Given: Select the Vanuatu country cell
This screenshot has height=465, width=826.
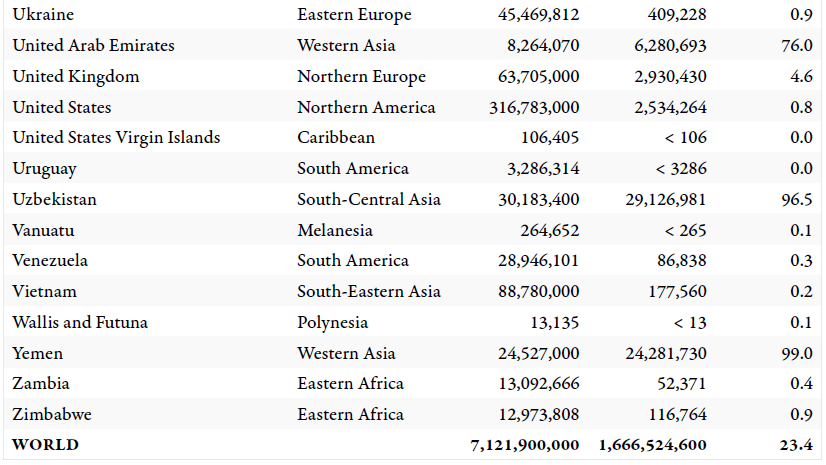Looking at the screenshot, I should click(x=43, y=231).
